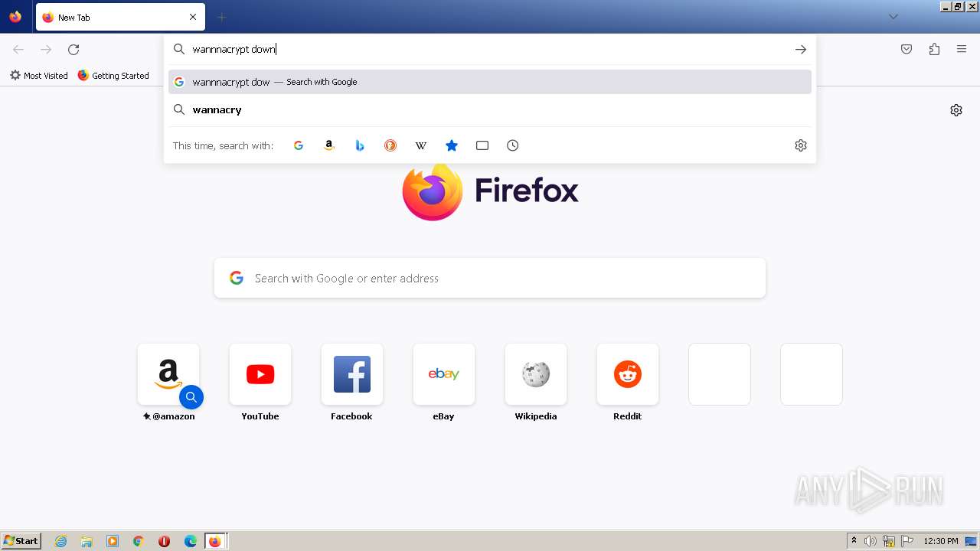Select the 'wannacry' search suggestion

490,110
